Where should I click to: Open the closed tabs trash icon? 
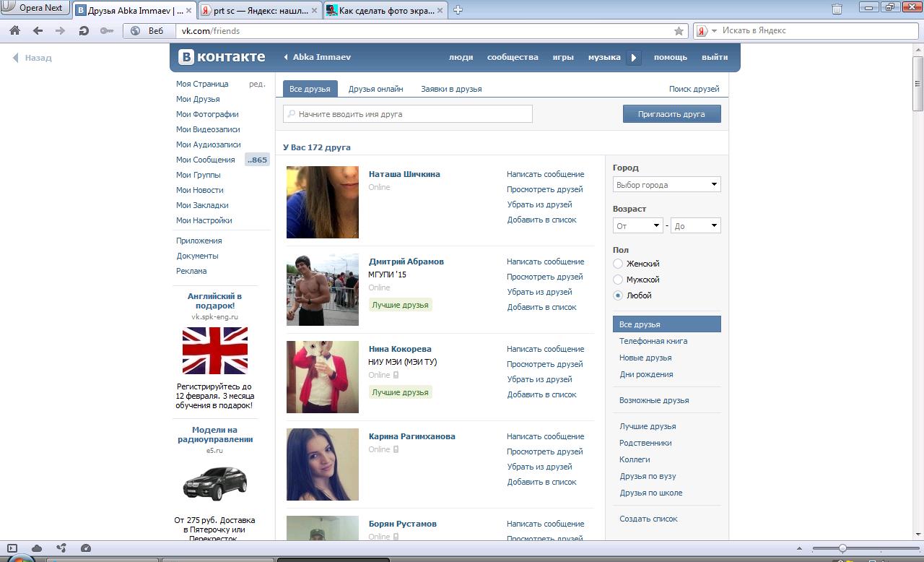837,9
